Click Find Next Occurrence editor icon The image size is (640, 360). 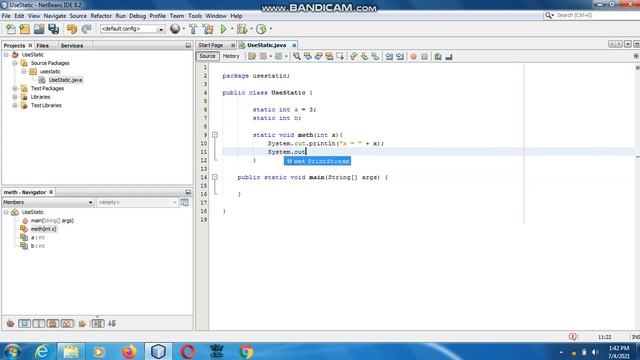coord(318,56)
